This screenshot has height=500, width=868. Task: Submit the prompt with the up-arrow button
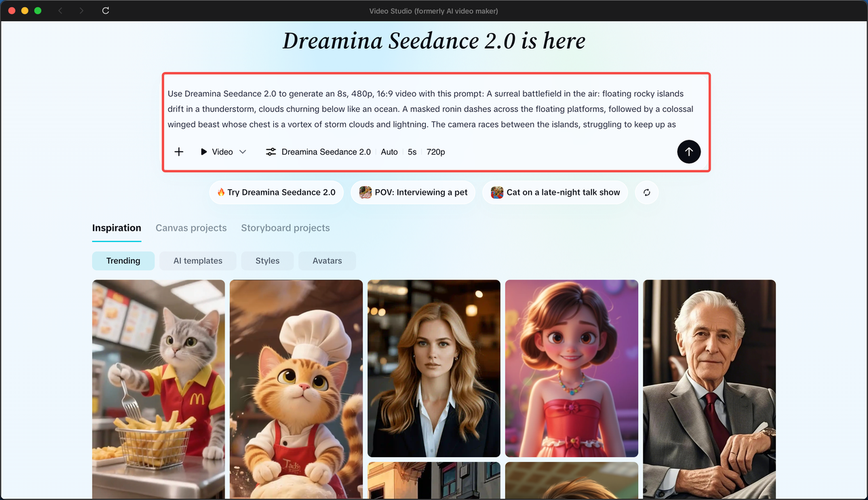689,152
